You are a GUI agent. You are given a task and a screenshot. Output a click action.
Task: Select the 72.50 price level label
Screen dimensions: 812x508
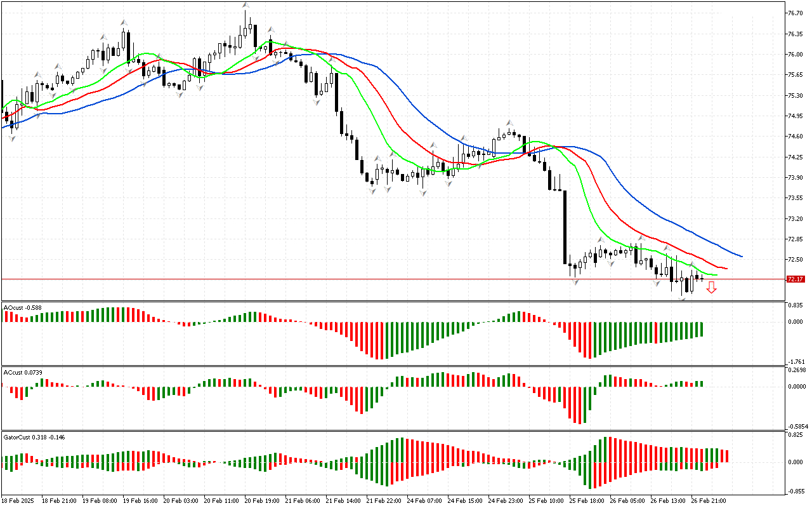[796, 260]
